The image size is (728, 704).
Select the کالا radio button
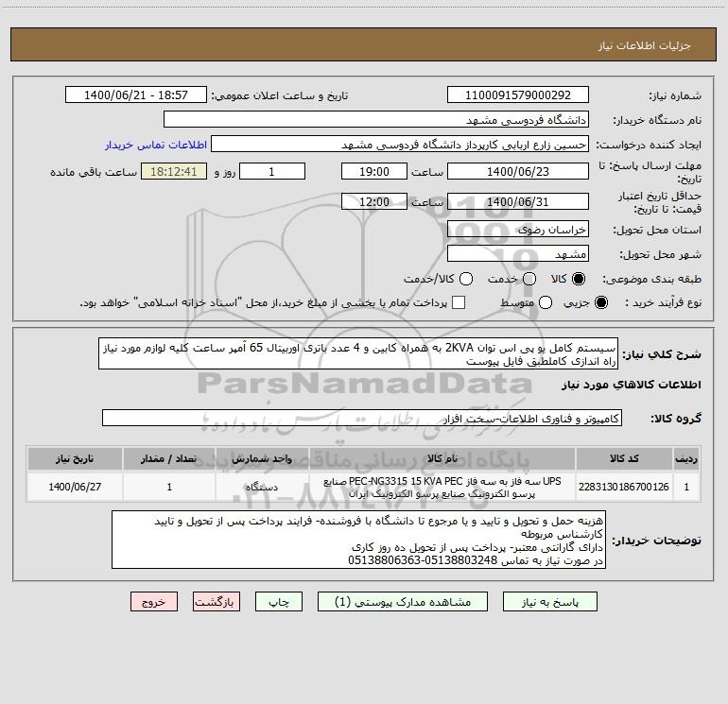point(579,279)
